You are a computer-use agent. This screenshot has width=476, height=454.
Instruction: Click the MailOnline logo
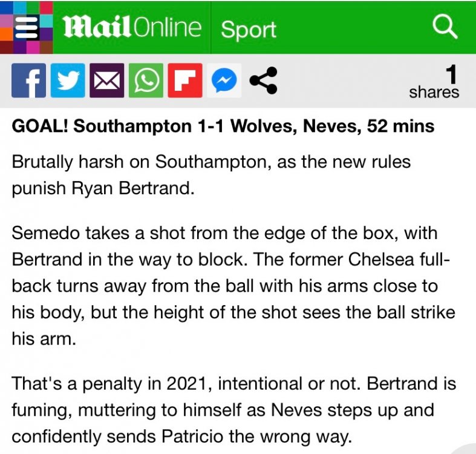131,28
